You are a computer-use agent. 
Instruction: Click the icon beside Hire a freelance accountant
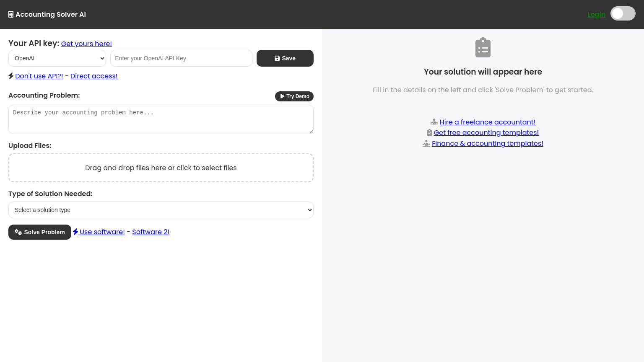click(434, 122)
